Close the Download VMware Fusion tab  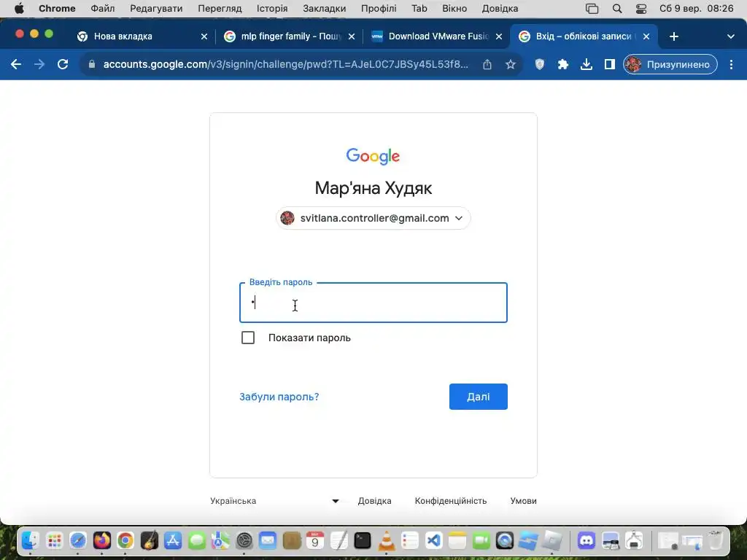[x=499, y=36]
